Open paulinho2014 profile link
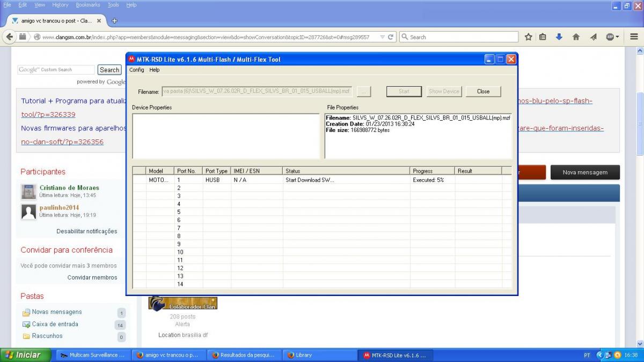Screen dimensions: 644x362 tap(59, 208)
